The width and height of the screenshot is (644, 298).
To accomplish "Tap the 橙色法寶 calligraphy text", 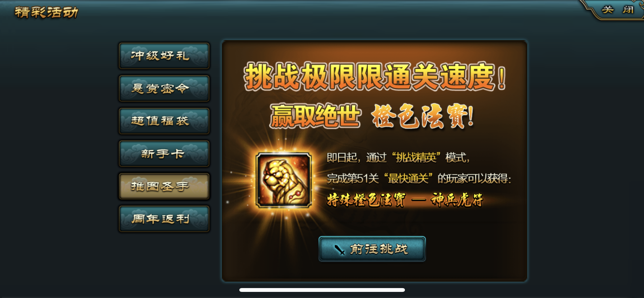I will 422,116.
